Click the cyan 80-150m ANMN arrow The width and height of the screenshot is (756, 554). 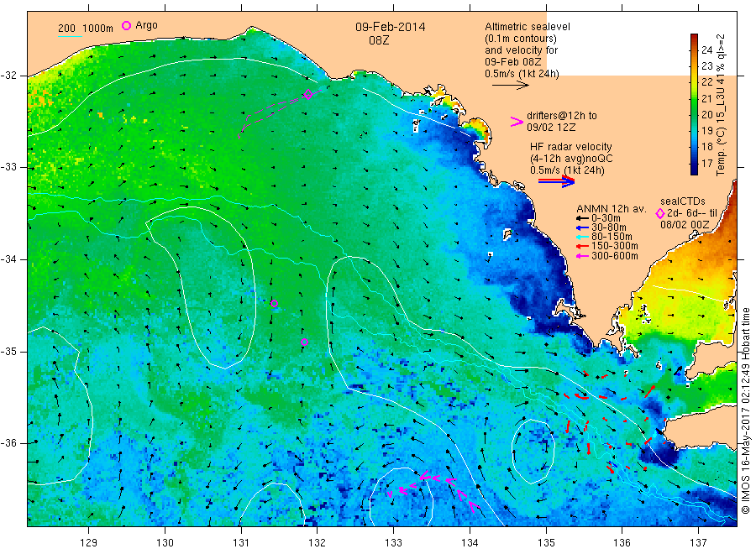(x=582, y=237)
